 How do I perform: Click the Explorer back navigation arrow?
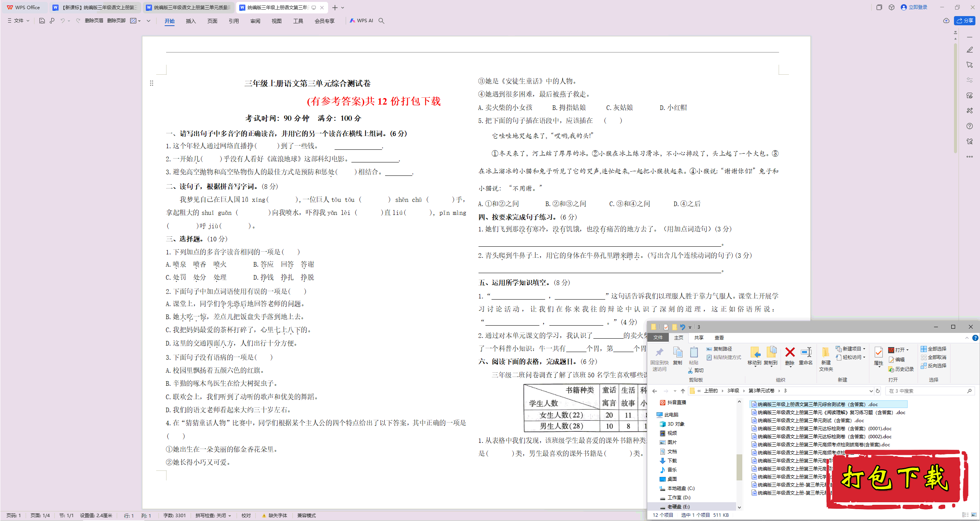pos(655,391)
